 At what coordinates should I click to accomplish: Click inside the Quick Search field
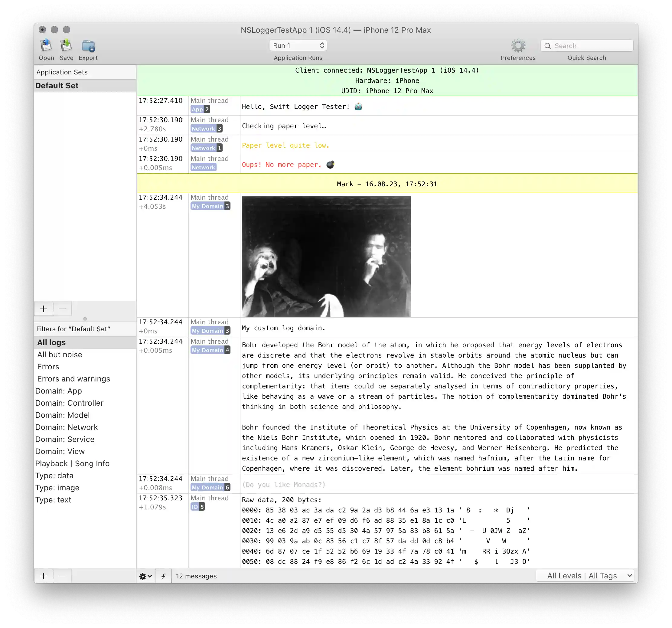(x=592, y=45)
